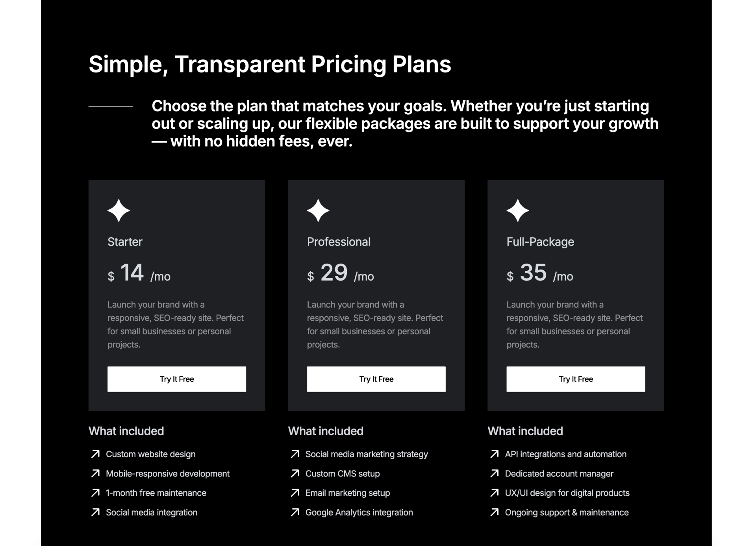Click the arrow icon beside Google Analytics integration

(295, 512)
